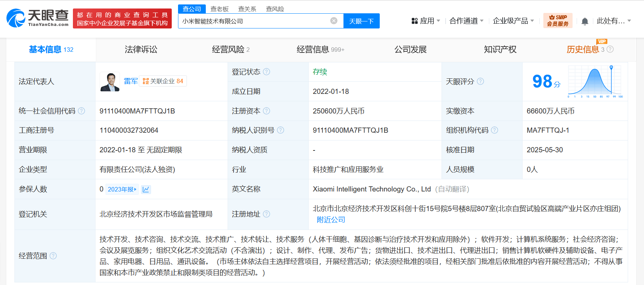644x285 pixels.
Task: Click the TianYanCha logo
Action: click(x=38, y=18)
